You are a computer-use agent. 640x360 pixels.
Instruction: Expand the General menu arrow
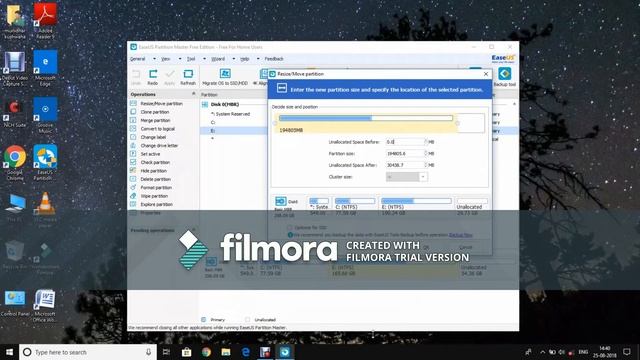coord(154,59)
